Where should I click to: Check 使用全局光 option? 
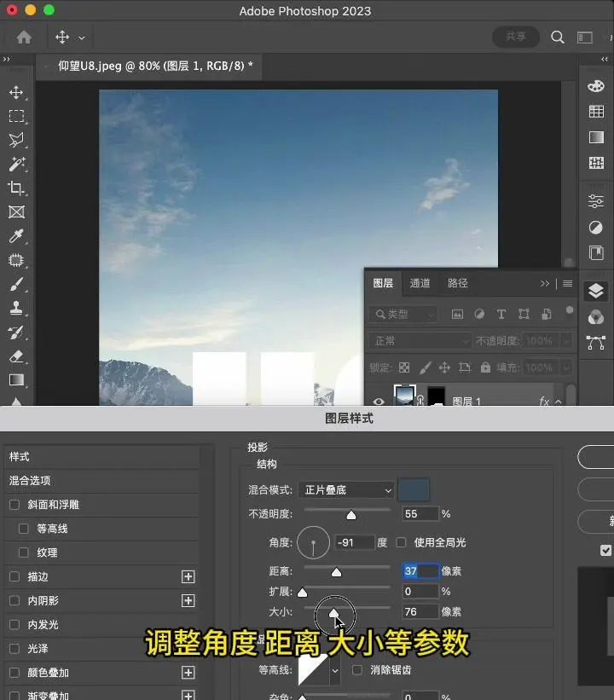coord(402,542)
